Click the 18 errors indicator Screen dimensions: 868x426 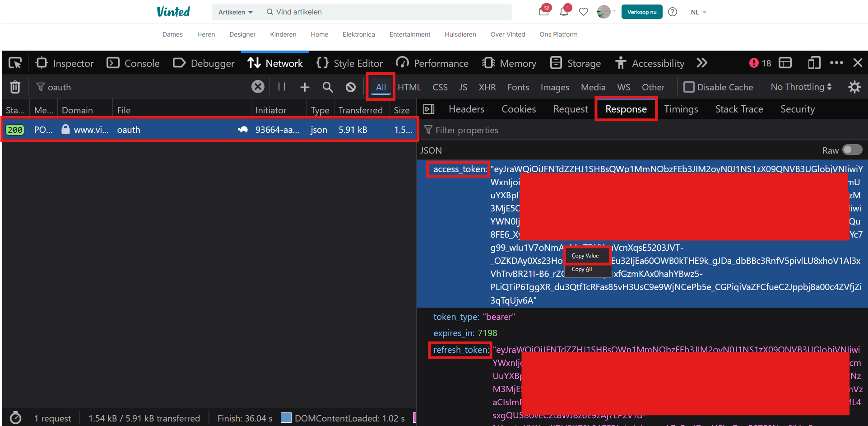pyautogui.click(x=760, y=63)
